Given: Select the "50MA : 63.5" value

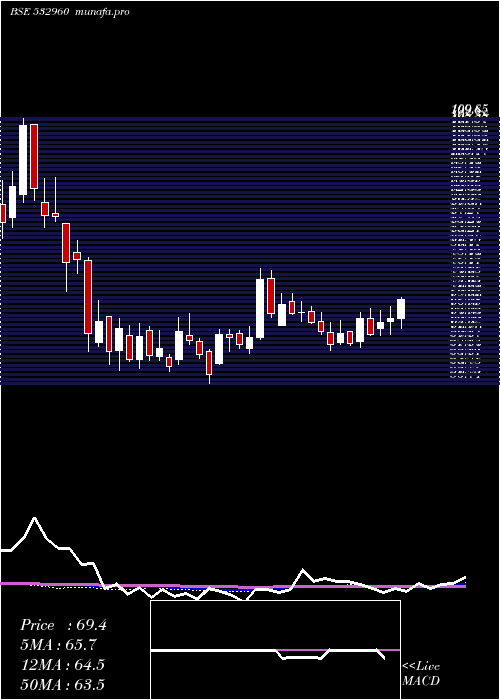Looking at the screenshot, I should click(x=63, y=684).
